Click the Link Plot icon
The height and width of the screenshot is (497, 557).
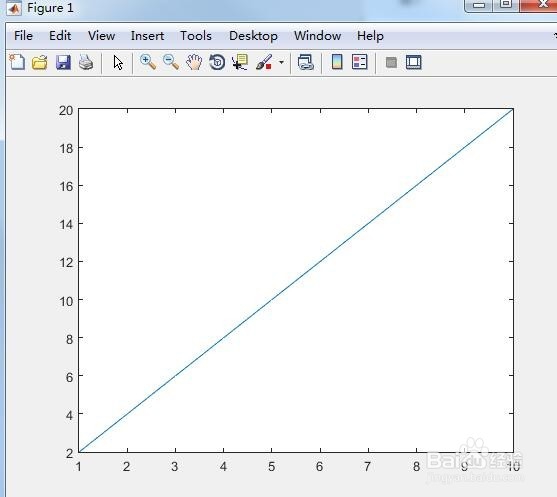pyautogui.click(x=305, y=63)
